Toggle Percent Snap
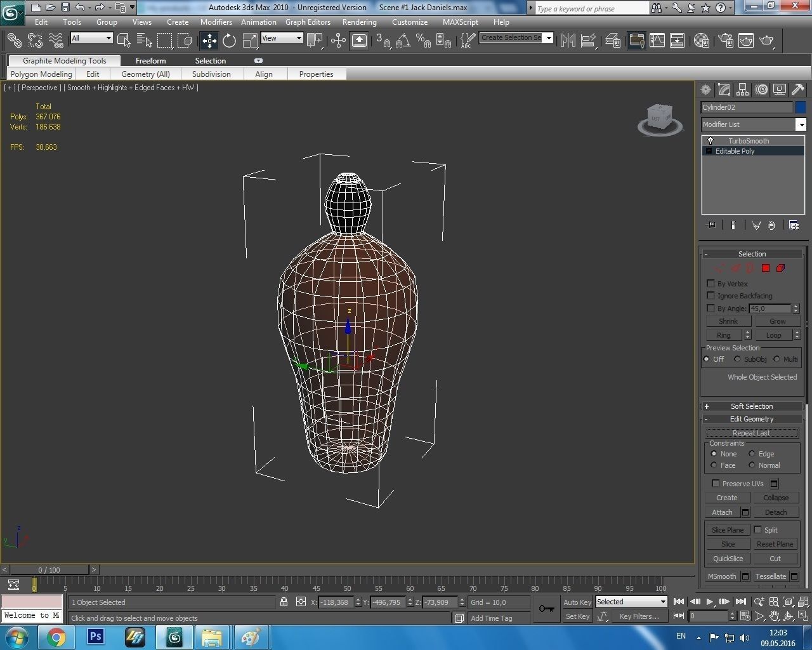Image resolution: width=812 pixels, height=650 pixels. pyautogui.click(x=423, y=41)
